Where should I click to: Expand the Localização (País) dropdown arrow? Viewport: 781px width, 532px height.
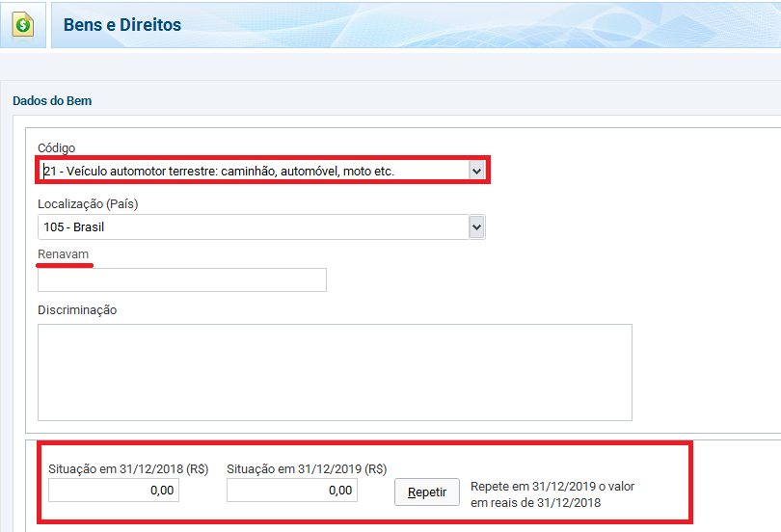(x=475, y=226)
